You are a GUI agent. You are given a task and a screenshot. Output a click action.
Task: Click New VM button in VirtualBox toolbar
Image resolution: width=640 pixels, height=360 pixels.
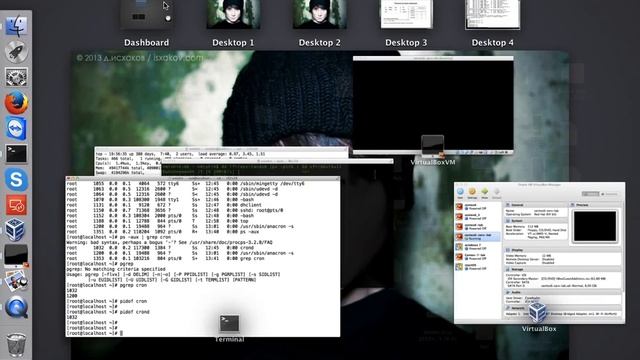pos(460,193)
